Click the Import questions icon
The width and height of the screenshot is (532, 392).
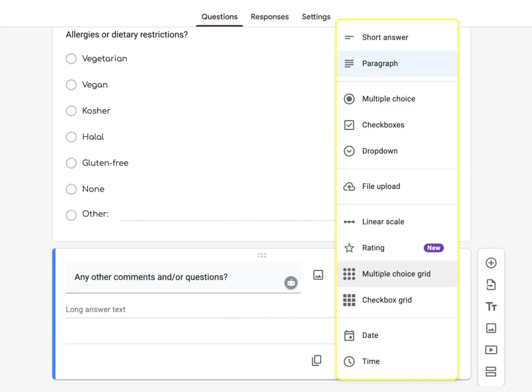[x=491, y=285]
